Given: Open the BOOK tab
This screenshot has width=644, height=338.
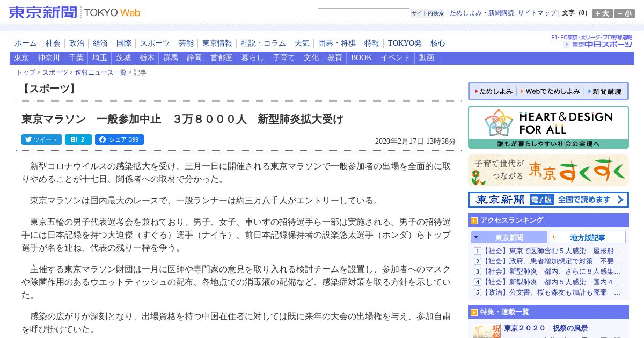Looking at the screenshot, I should [362, 58].
